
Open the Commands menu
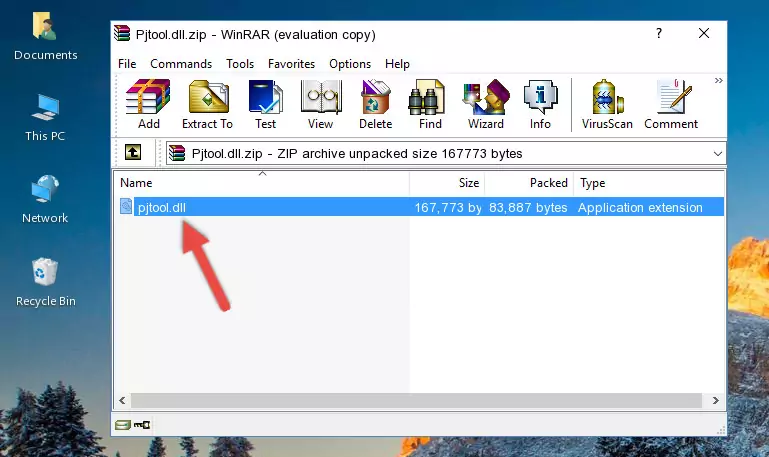181,64
